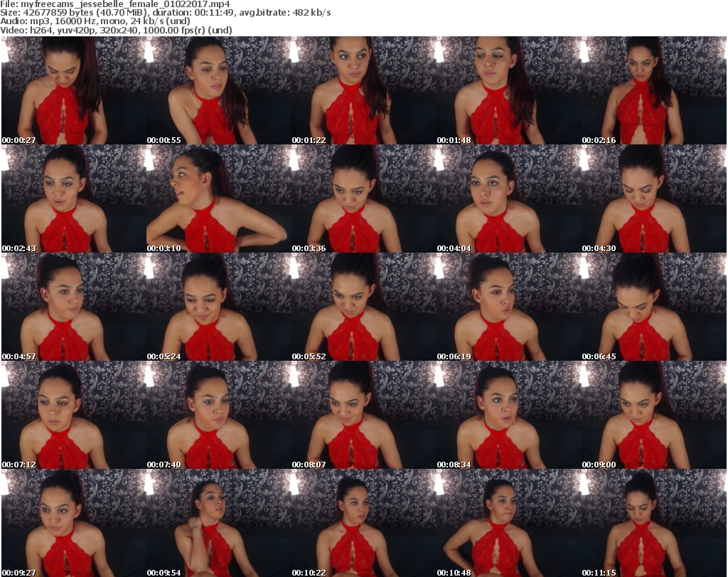Select the thumbnail stamped 00:08:34

[x=509, y=415]
